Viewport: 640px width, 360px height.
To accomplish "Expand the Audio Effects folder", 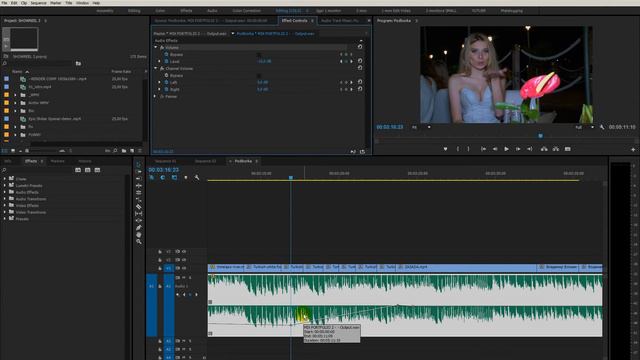I will point(4,192).
